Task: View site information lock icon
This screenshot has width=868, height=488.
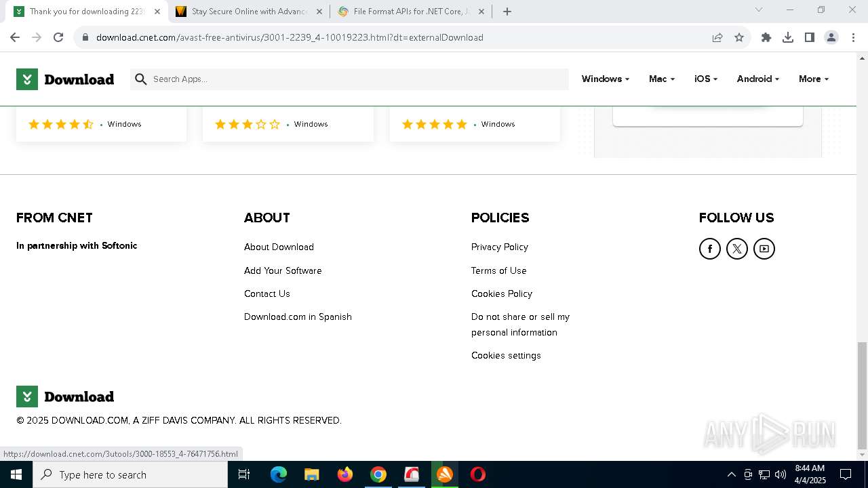Action: (85, 37)
